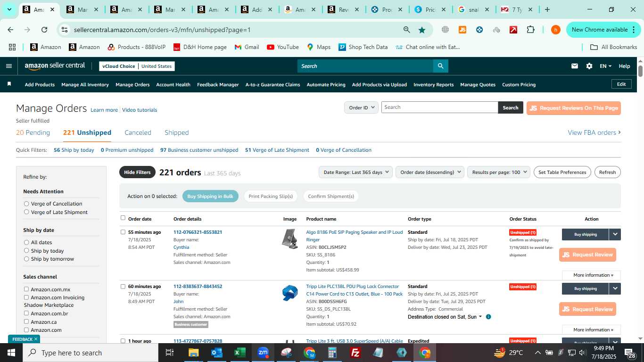
Task: Open the settings gear icon
Action: click(x=589, y=66)
